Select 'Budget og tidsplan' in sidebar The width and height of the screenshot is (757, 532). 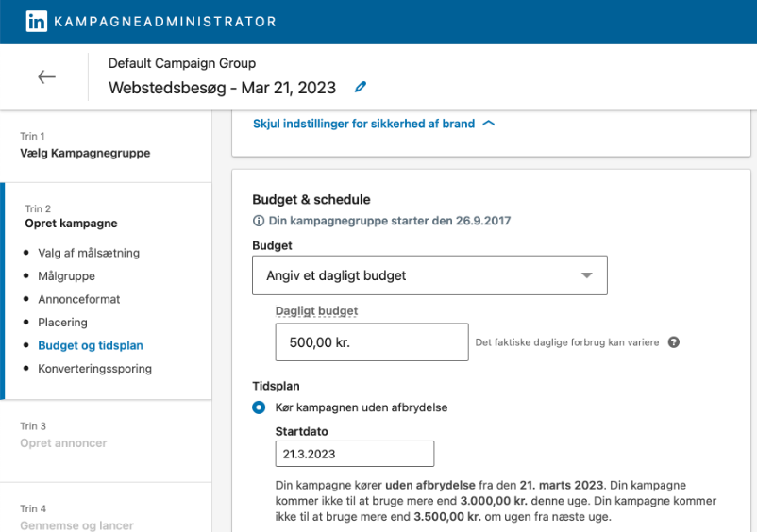pos(91,345)
